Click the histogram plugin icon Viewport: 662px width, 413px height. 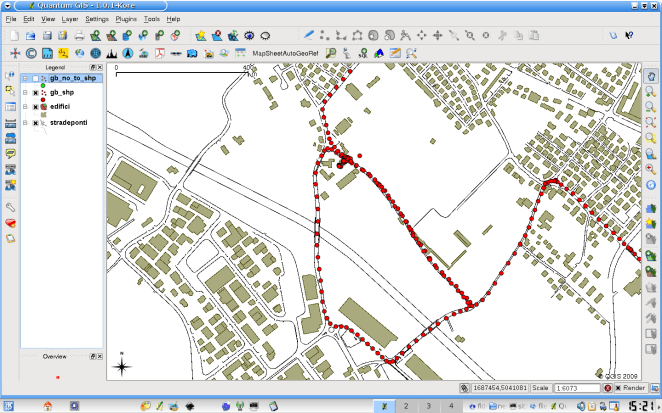[111, 53]
